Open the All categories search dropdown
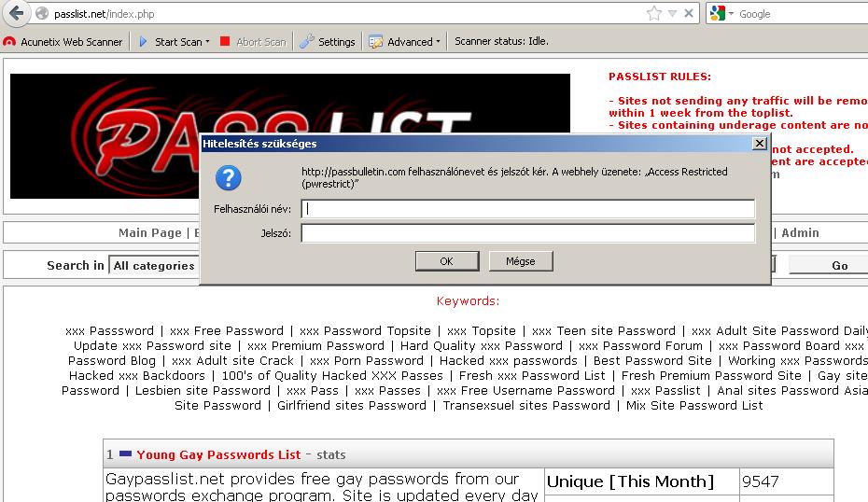 154,266
